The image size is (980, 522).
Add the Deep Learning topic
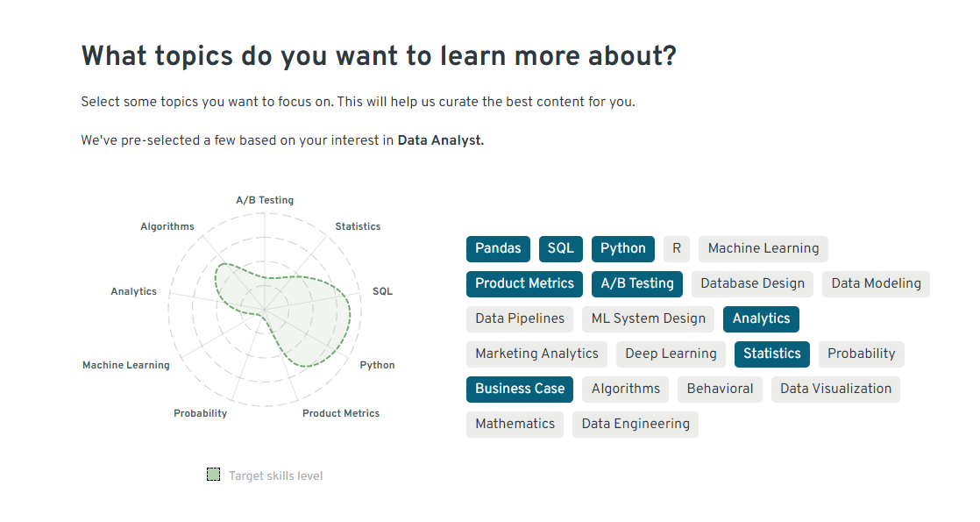pyautogui.click(x=671, y=354)
